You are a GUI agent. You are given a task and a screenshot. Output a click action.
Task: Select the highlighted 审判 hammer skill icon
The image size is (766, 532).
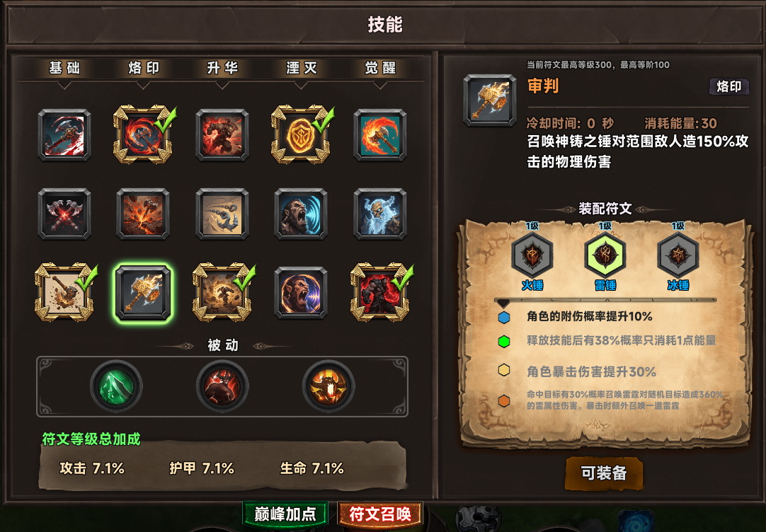point(143,292)
